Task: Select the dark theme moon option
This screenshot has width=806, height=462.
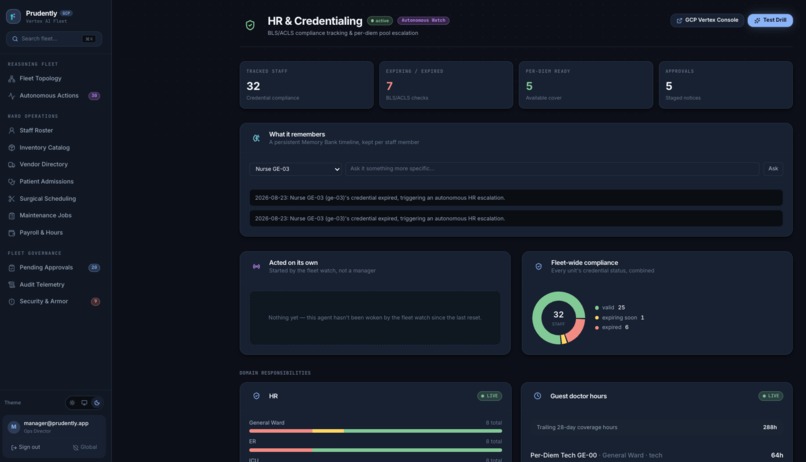Action: (x=97, y=403)
